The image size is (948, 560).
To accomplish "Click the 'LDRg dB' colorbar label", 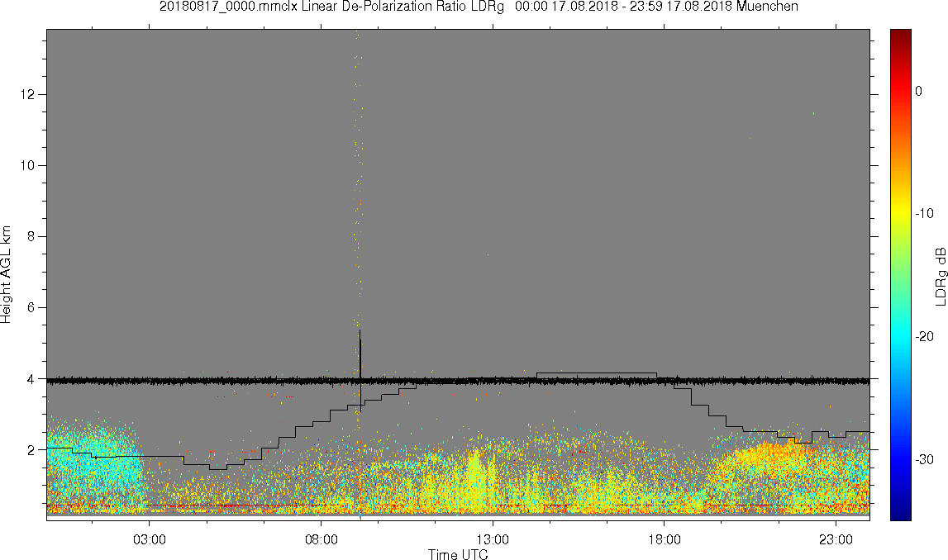I will pos(940,276).
